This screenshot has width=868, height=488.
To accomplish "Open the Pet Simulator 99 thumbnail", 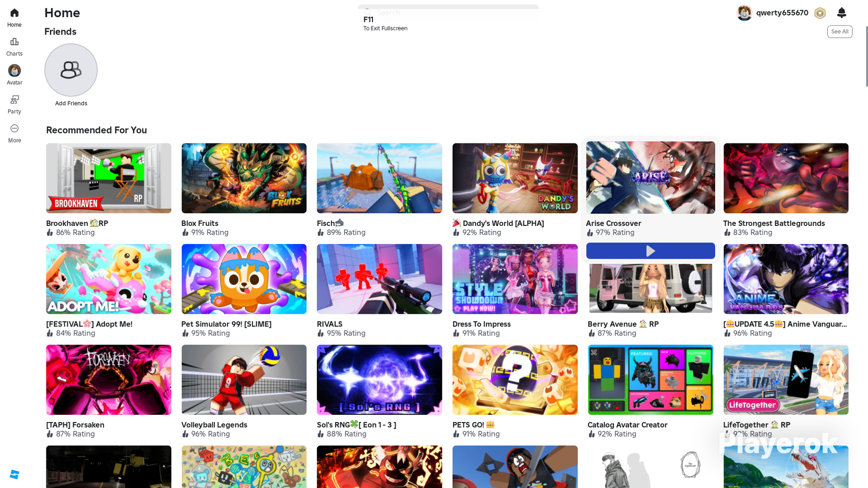I will coord(244,279).
